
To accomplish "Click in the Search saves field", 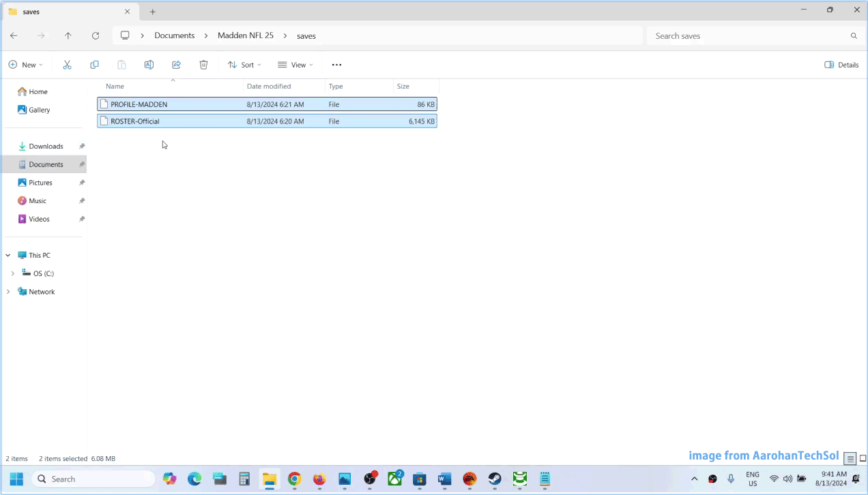I will (x=747, y=35).
